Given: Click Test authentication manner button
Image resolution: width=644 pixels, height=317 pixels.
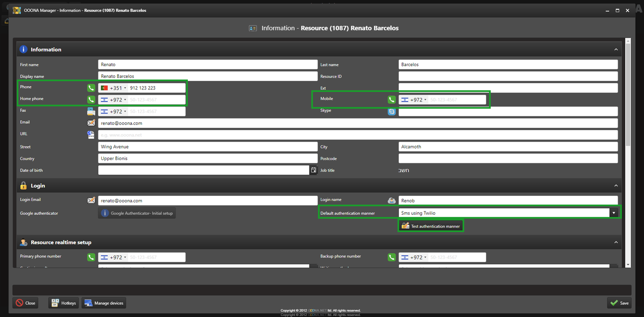Looking at the screenshot, I should 431,226.
